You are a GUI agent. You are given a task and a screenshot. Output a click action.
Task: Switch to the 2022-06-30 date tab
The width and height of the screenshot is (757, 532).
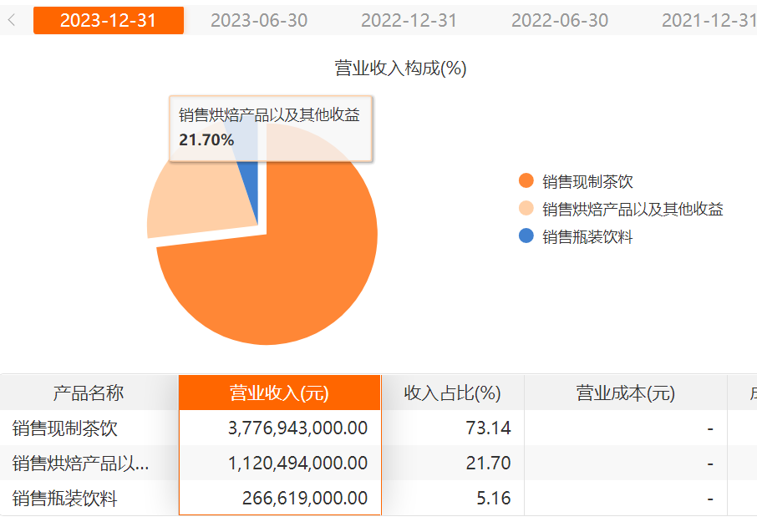[560, 20]
